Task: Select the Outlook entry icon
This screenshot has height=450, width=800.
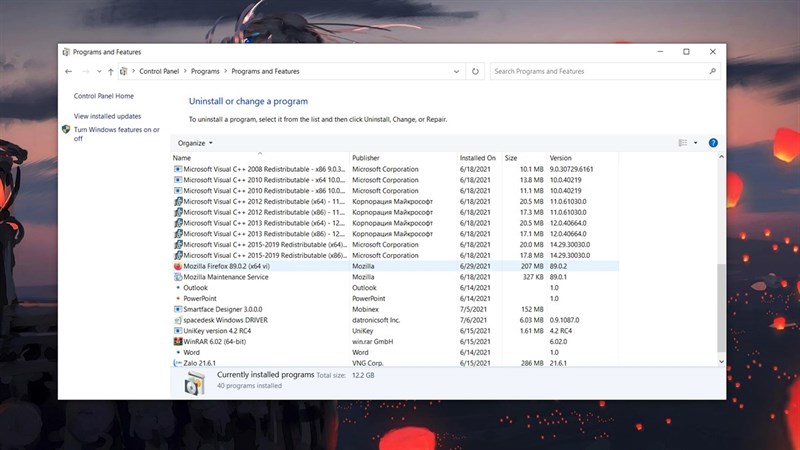Action: 178,288
